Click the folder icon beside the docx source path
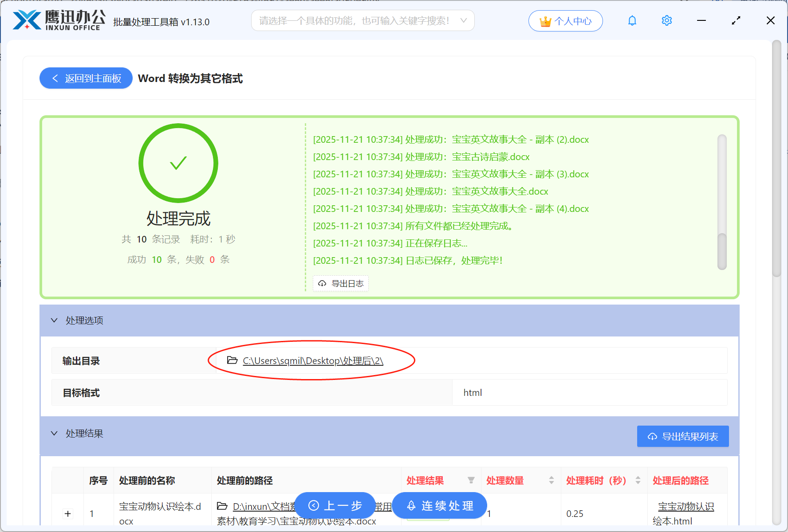This screenshot has height=532, width=788. tap(222, 506)
